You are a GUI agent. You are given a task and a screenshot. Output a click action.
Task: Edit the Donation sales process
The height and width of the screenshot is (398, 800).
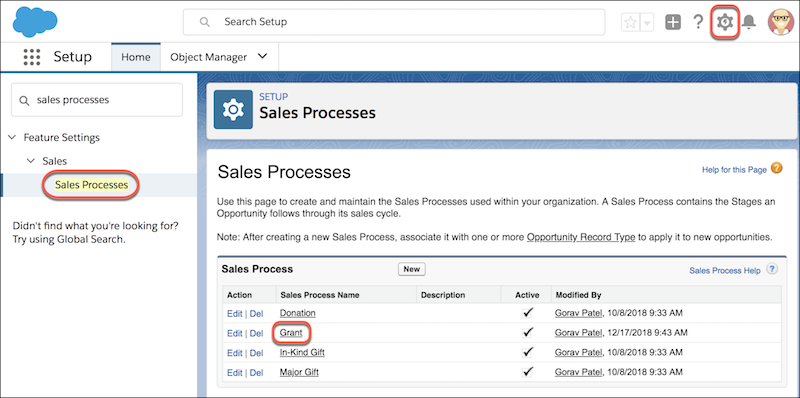234,313
